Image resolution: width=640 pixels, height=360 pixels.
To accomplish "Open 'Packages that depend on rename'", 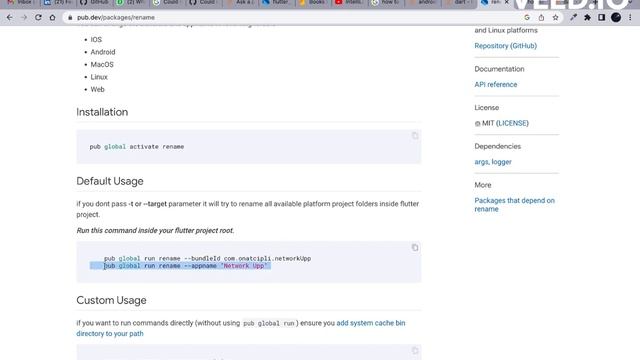I will click(x=514, y=204).
